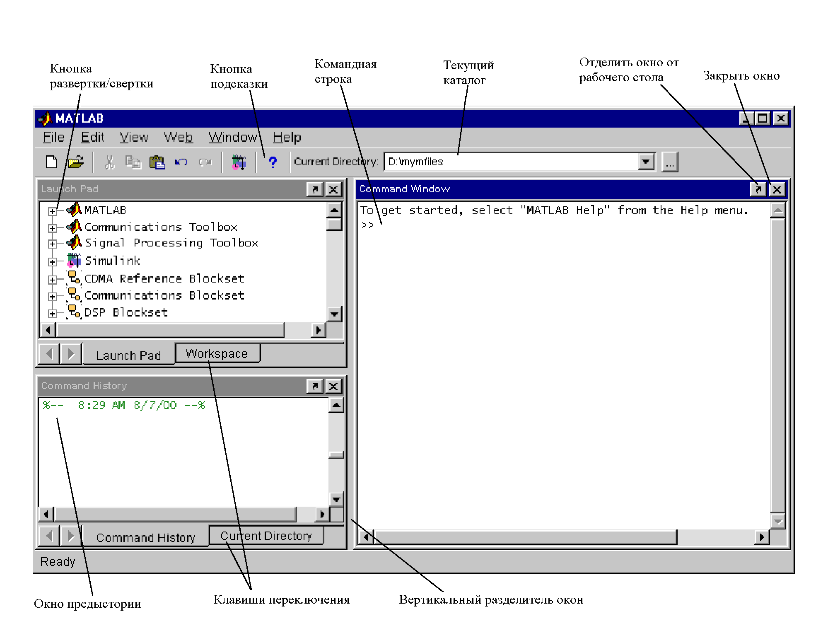This screenshot has height=638, width=840.
Task: Click Command Window horizontal scroll right arrow
Action: tap(762, 537)
